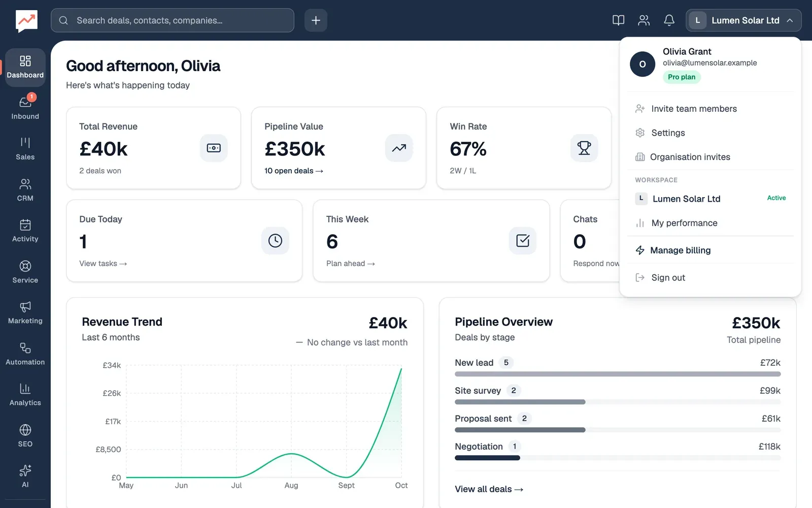The height and width of the screenshot is (508, 812).
Task: Open the View all deals link
Action: pyautogui.click(x=489, y=489)
